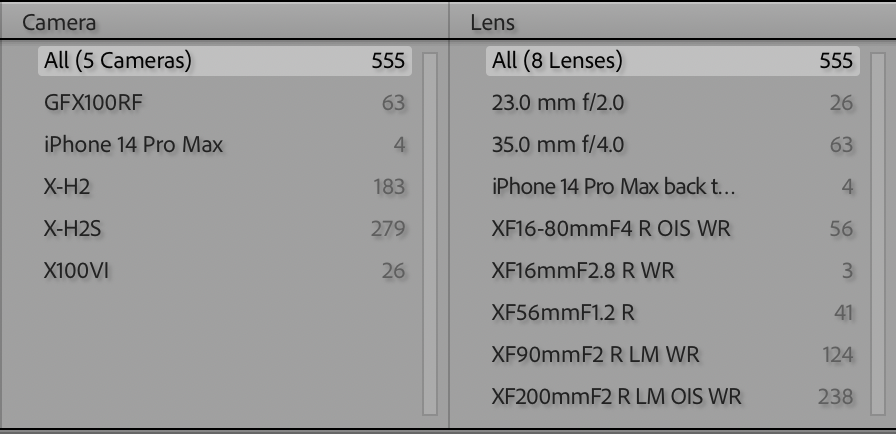Choose the 35.0 mm f/4.0 lens

[x=672, y=145]
